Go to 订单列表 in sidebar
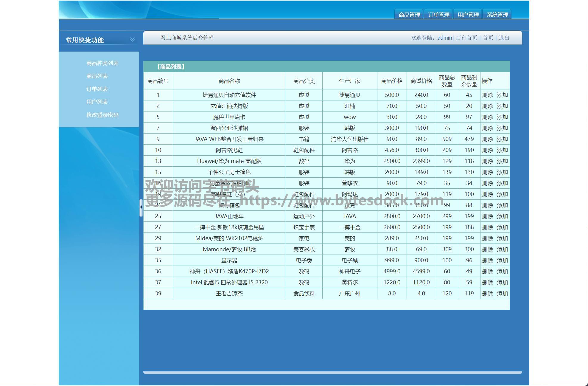This screenshot has width=588, height=386. click(97, 89)
